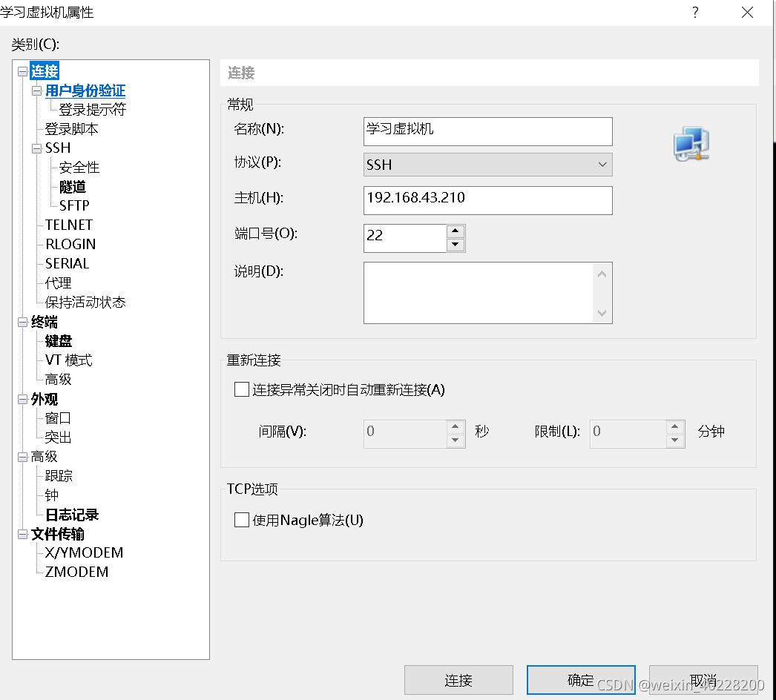Select 保持活动状态 in the tree
Viewport: 776px width, 700px height.
pyautogui.click(x=84, y=302)
